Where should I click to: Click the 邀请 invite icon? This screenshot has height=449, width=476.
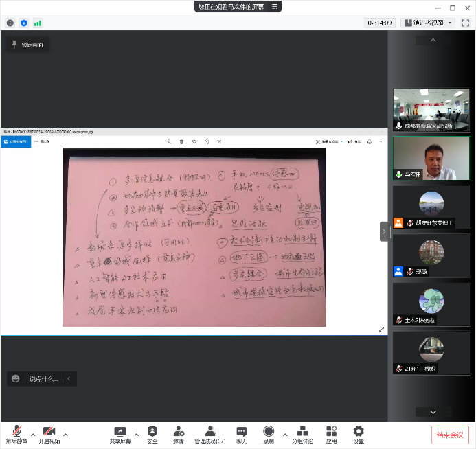point(179,435)
